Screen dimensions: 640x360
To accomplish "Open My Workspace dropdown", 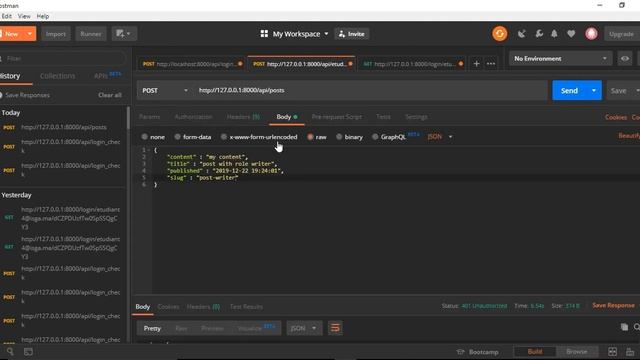I will point(300,34).
